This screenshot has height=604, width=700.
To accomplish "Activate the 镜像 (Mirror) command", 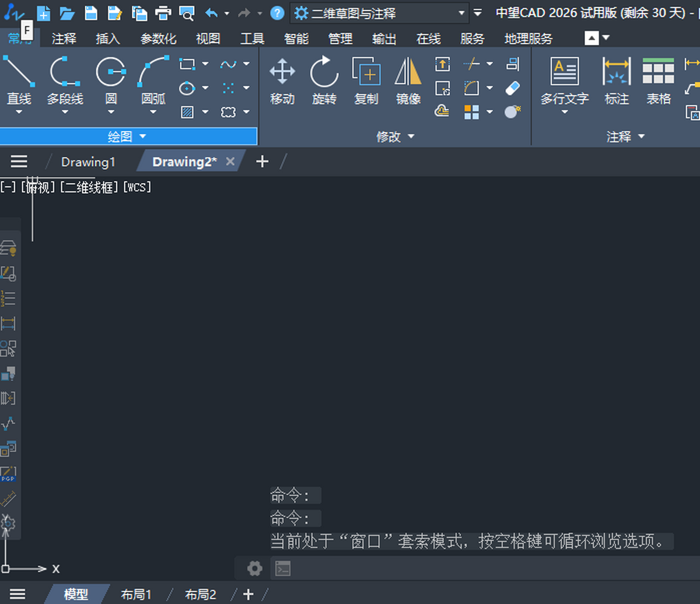I will [408, 82].
